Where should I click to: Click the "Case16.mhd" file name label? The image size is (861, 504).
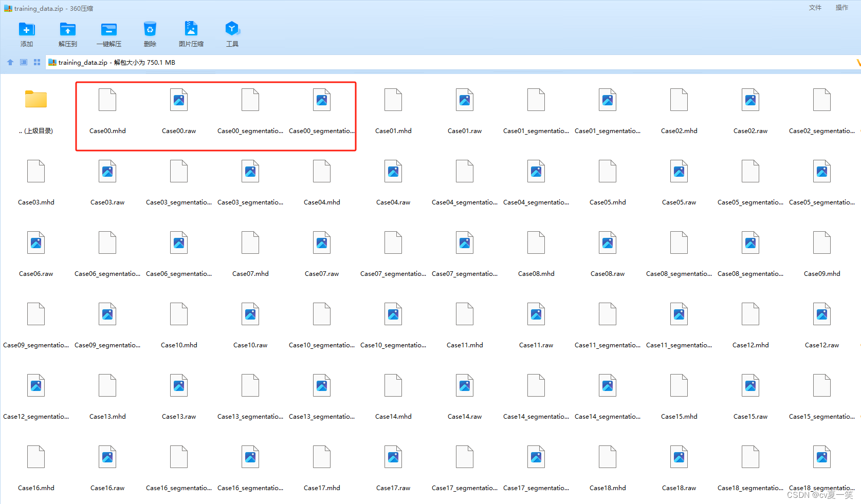pos(36,488)
